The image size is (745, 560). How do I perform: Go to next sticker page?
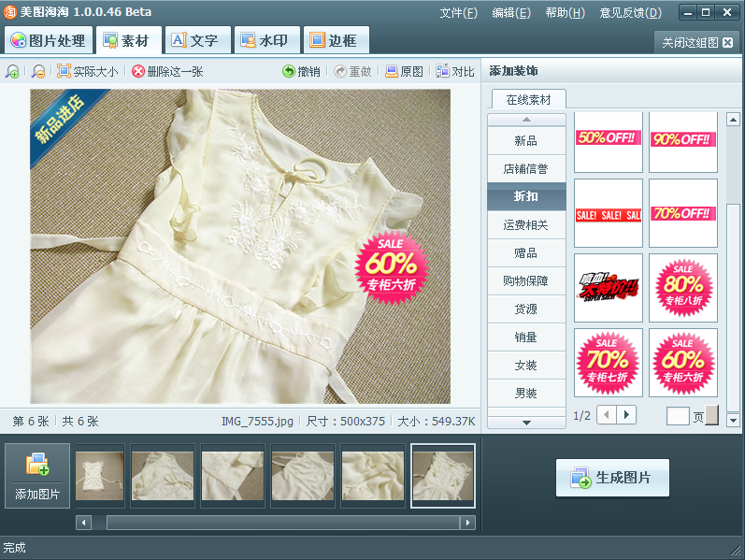pos(626,415)
